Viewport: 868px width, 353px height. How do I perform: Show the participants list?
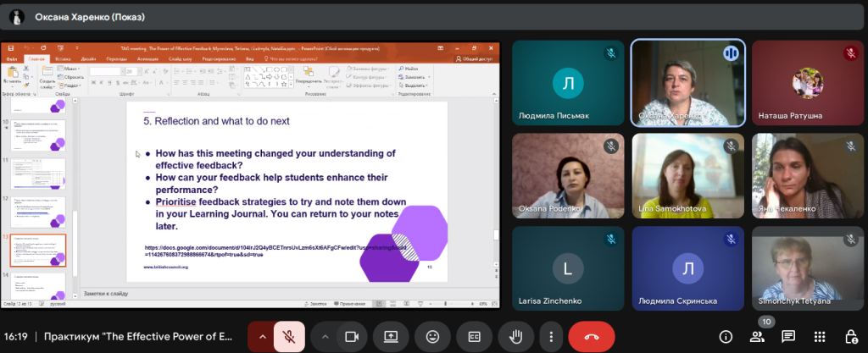point(758,336)
